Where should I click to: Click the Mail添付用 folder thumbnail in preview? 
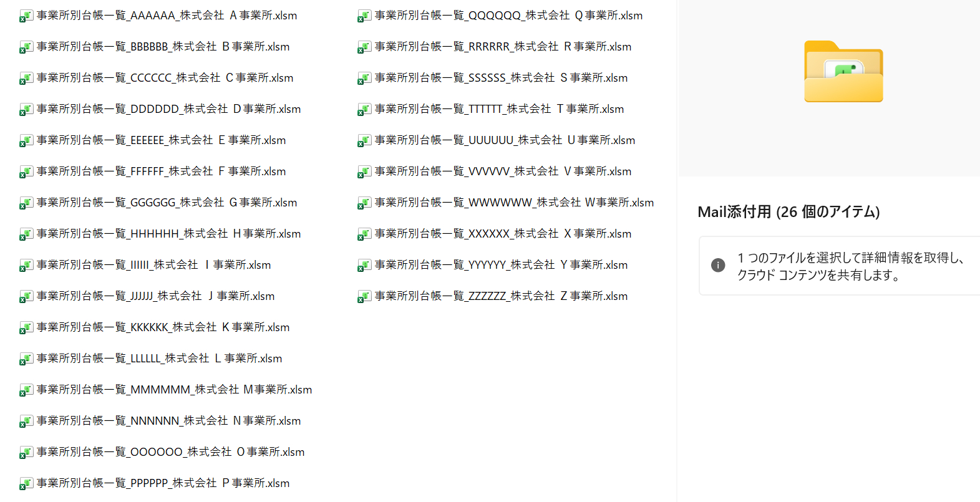click(x=843, y=71)
